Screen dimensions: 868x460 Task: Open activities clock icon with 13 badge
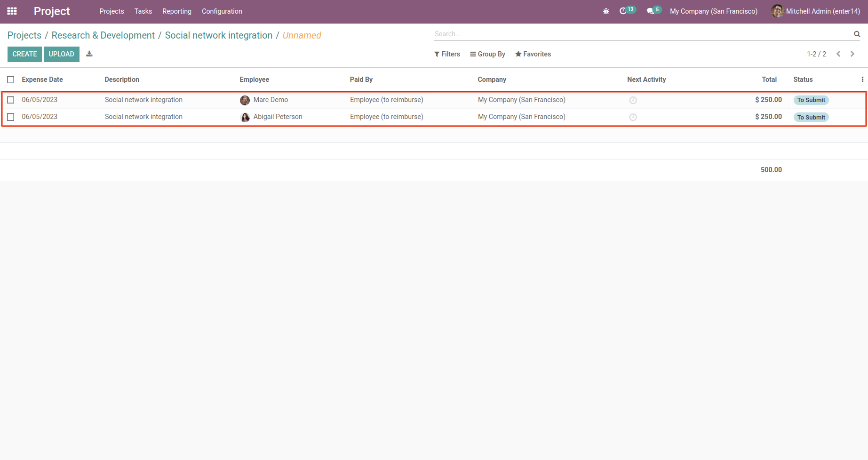(627, 10)
